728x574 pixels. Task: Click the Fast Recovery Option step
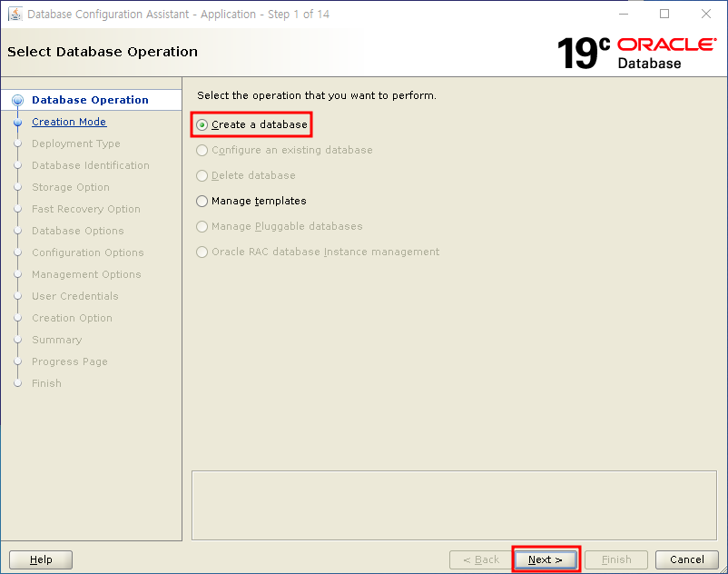pyautogui.click(x=86, y=209)
